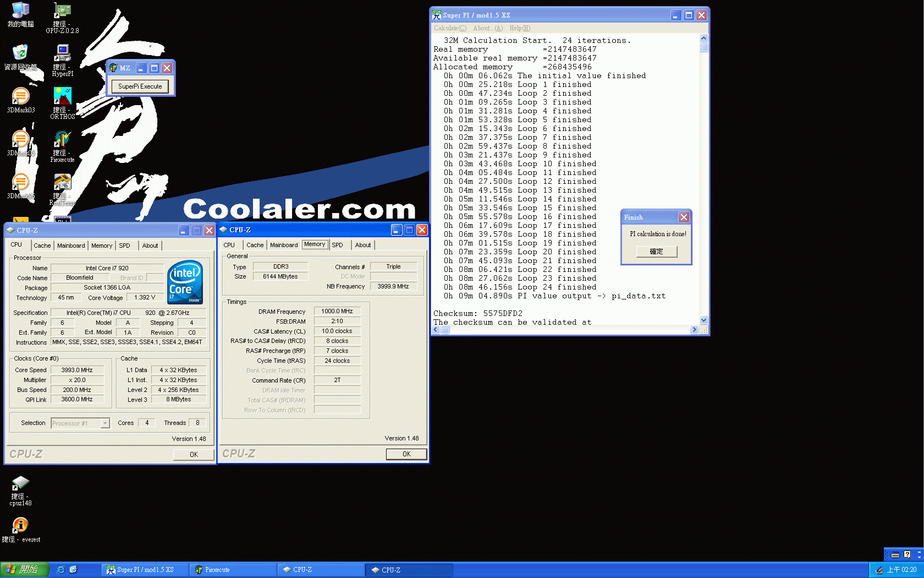Switch to Cache tab in left CPU-Z

coord(42,246)
